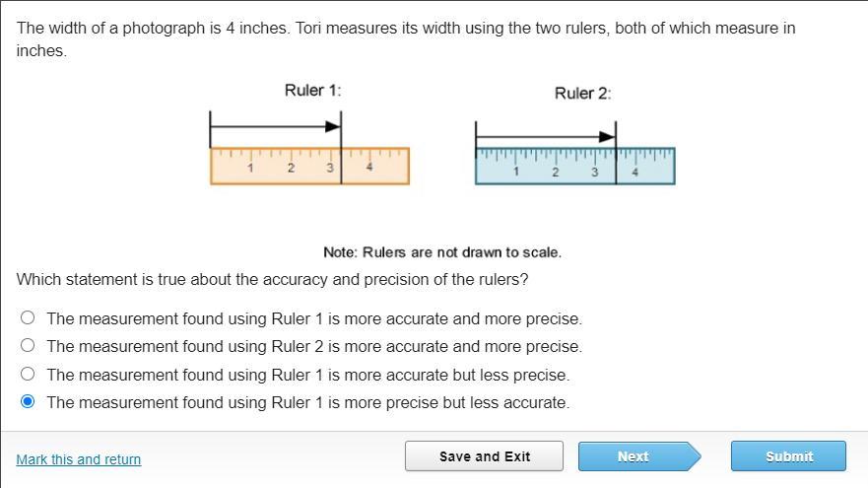Click the 'Ruler 2:' label
Image resolution: width=868 pixels, height=488 pixels.
[x=582, y=94]
